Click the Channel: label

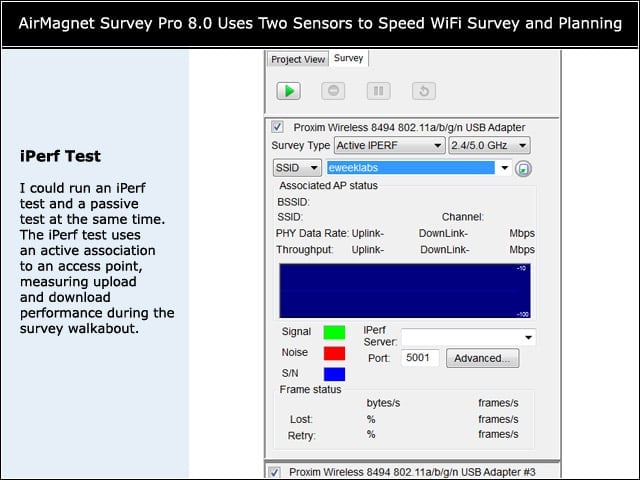tap(462, 217)
